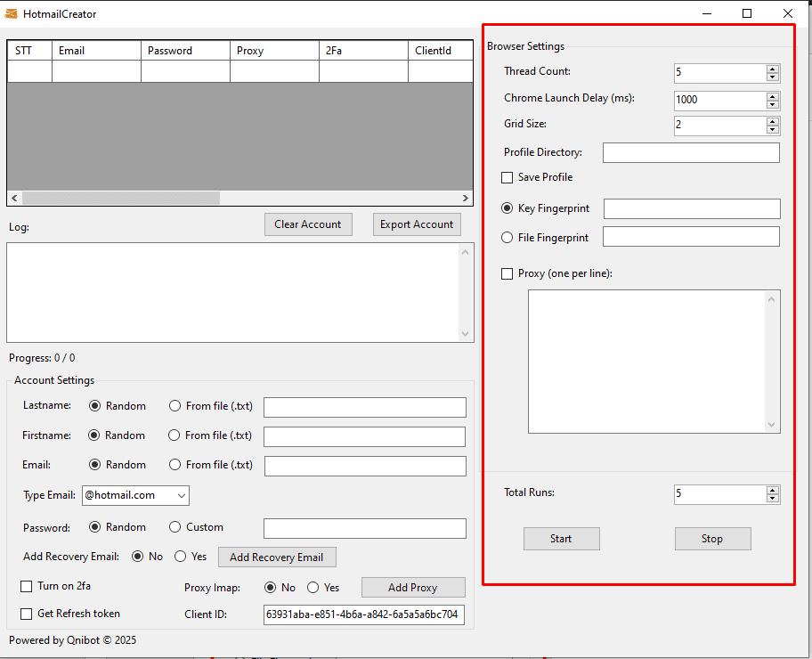Set Add Recovery Email to No
The height and width of the screenshot is (659, 812).
pos(137,557)
